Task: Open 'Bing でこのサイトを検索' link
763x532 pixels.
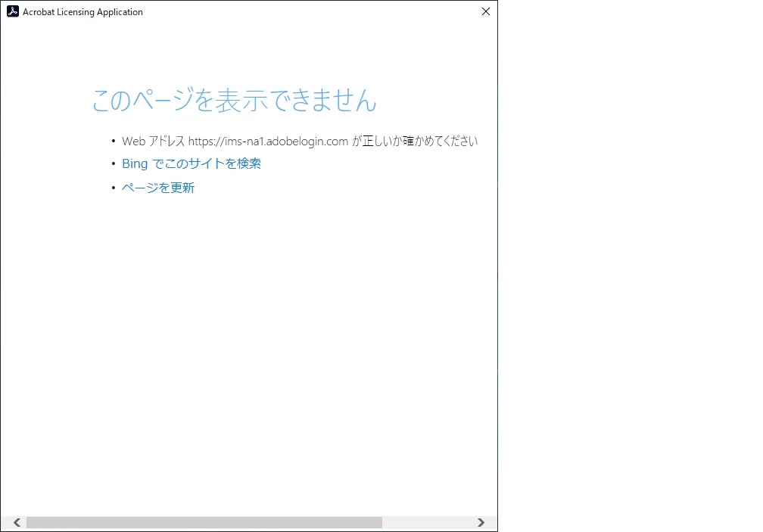Action: click(x=192, y=164)
